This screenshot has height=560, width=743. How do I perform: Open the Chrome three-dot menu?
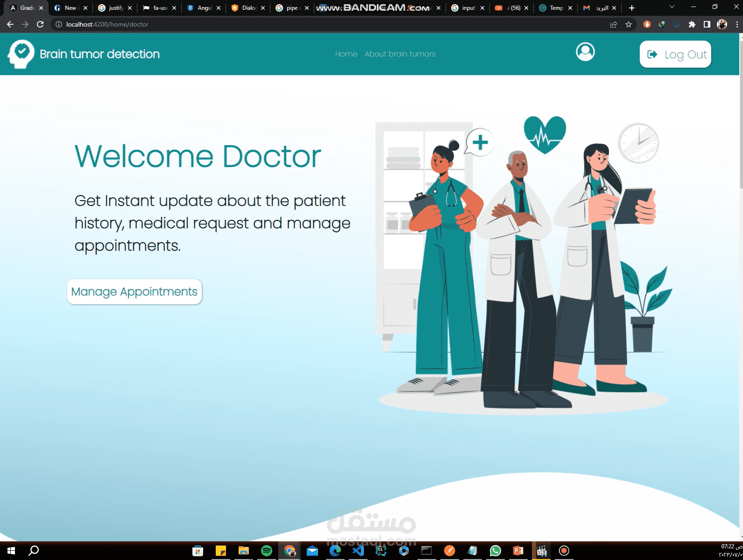click(736, 24)
